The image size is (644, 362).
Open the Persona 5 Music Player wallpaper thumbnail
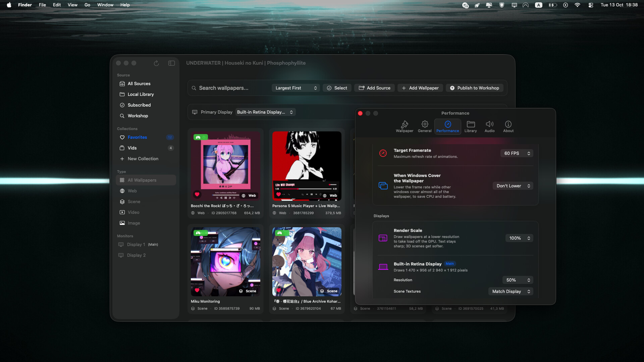pyautogui.click(x=307, y=166)
